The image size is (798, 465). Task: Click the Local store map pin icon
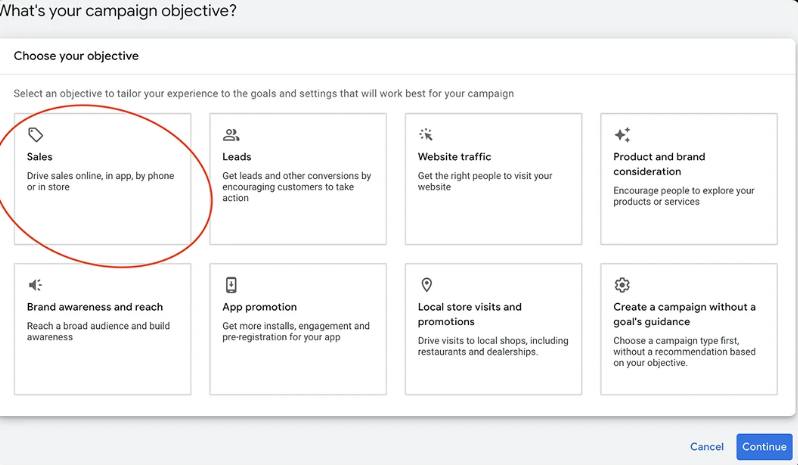tap(426, 285)
